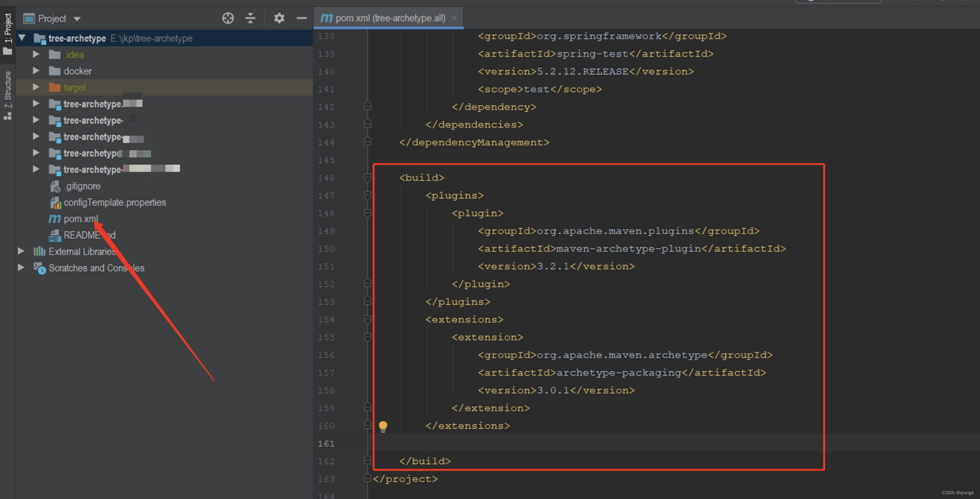Hide the Project panel with minus icon
980x499 pixels.
click(x=301, y=18)
